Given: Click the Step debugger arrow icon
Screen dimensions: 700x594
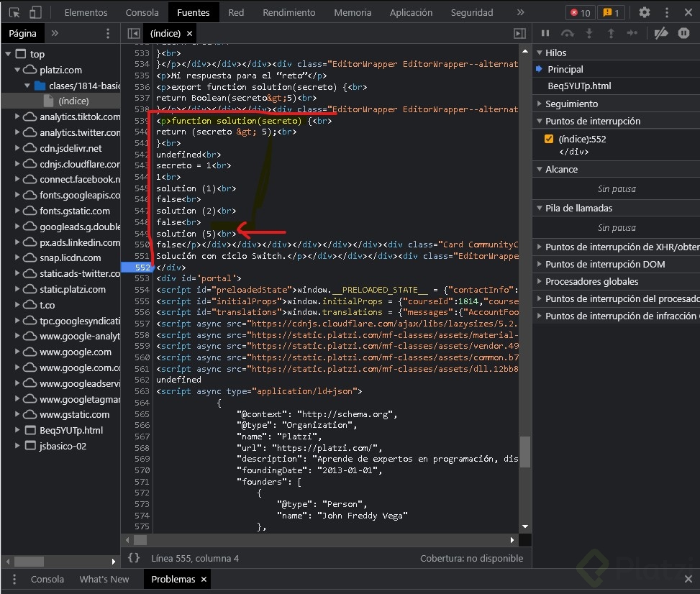Looking at the screenshot, I should pyautogui.click(x=632, y=33).
